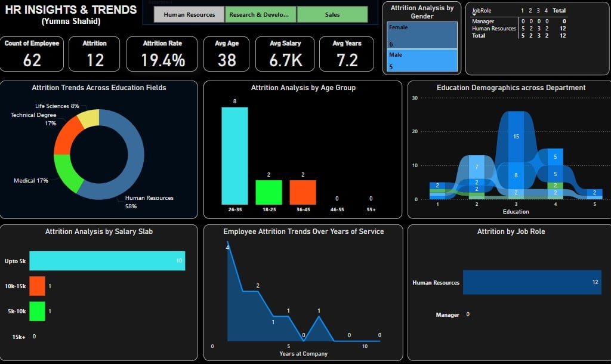Click the Upto 5k salary slab bar
The image size is (611, 364).
107,261
